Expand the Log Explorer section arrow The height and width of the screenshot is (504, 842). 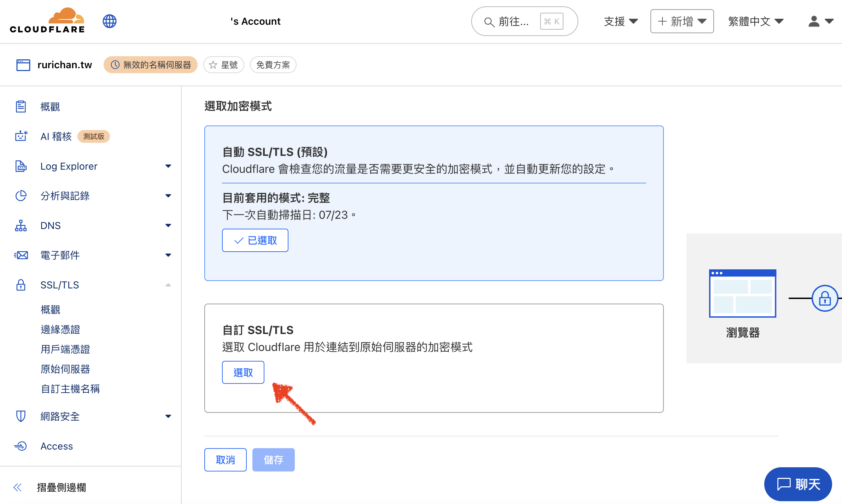pyautogui.click(x=168, y=166)
